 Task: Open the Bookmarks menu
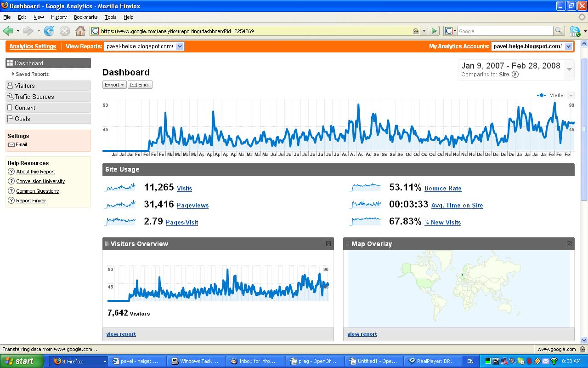[x=85, y=17]
